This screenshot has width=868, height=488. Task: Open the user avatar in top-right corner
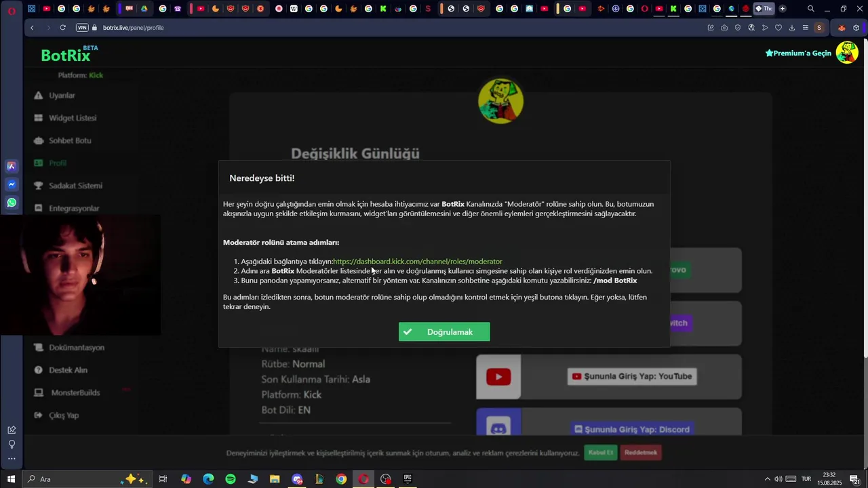pos(847,52)
